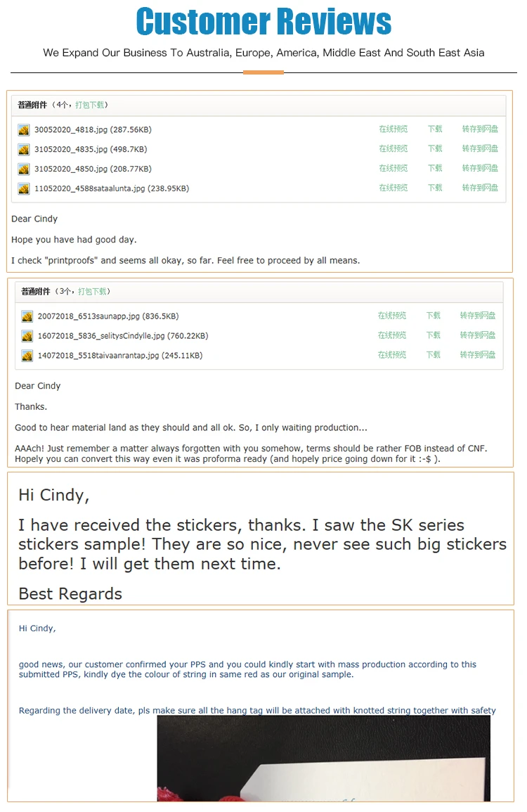The width and height of the screenshot is (527, 812).
Task: Click 打包下载 in the 4-attachment header
Action: pos(90,105)
